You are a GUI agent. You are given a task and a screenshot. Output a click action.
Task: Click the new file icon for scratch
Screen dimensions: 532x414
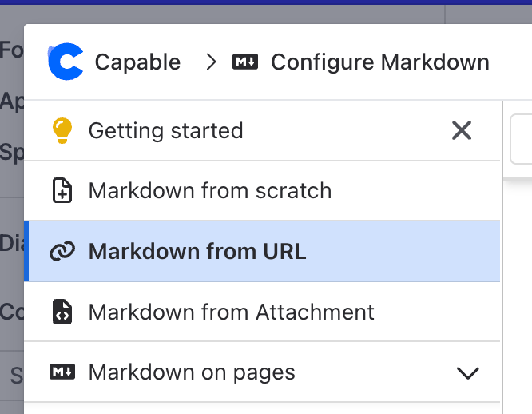62,191
